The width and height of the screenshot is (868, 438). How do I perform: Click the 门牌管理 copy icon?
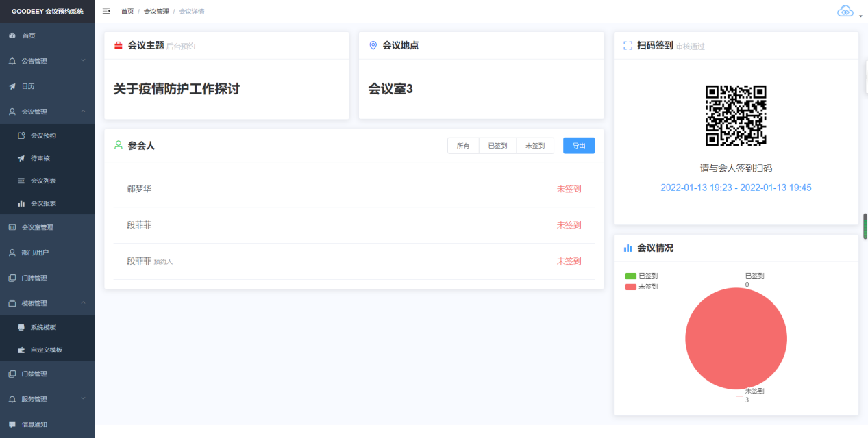coord(12,278)
